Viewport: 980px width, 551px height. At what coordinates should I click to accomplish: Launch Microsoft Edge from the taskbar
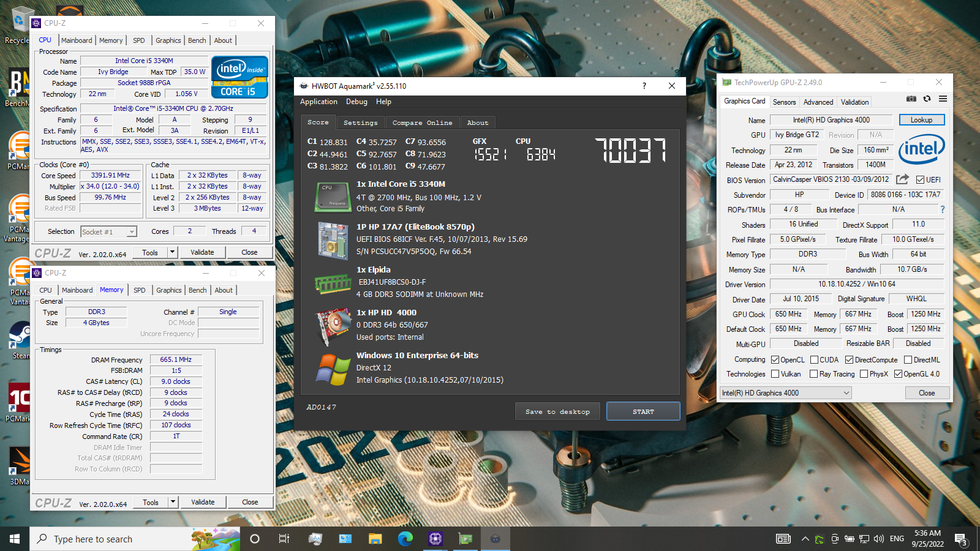click(x=405, y=539)
